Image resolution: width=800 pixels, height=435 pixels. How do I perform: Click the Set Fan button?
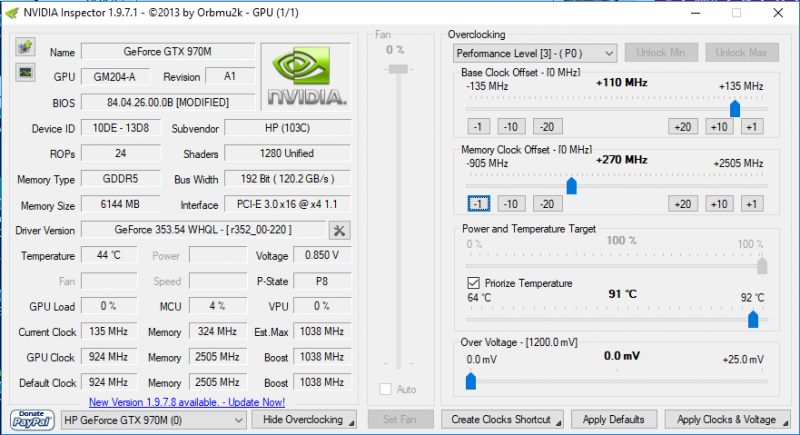point(401,420)
